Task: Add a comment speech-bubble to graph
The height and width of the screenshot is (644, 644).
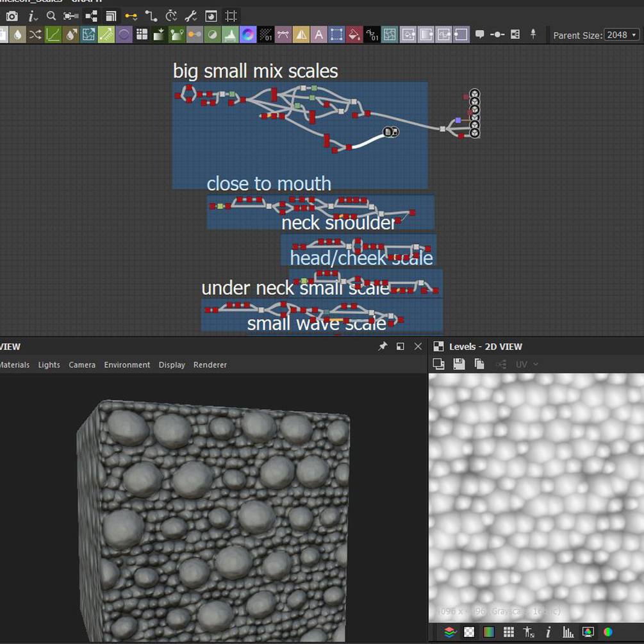Action: 479,35
